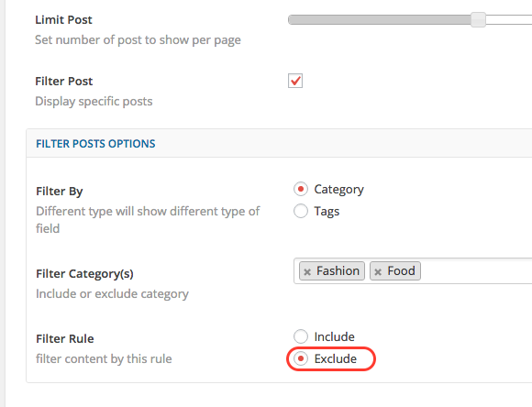The width and height of the screenshot is (532, 407).
Task: Remove the Fashion category tag
Action: pyautogui.click(x=307, y=271)
